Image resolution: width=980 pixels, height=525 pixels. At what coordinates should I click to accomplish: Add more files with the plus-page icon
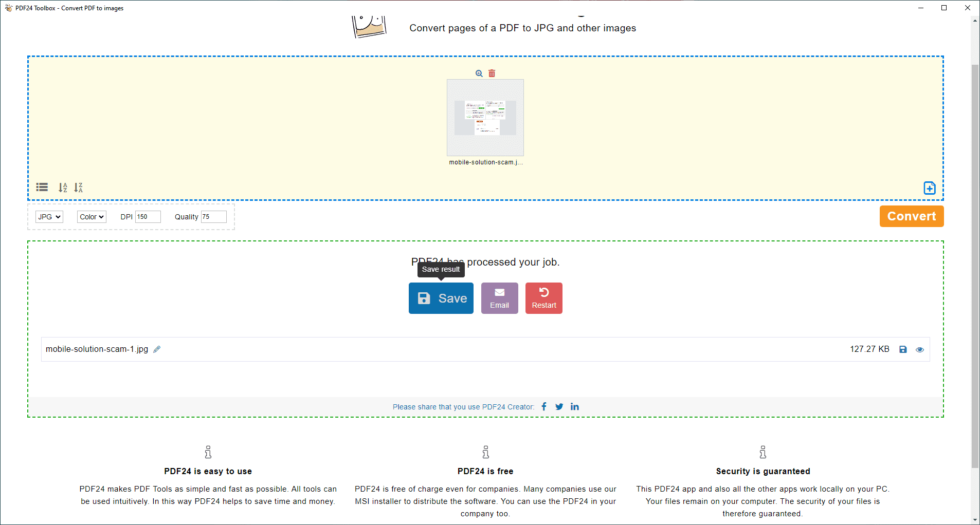click(930, 188)
